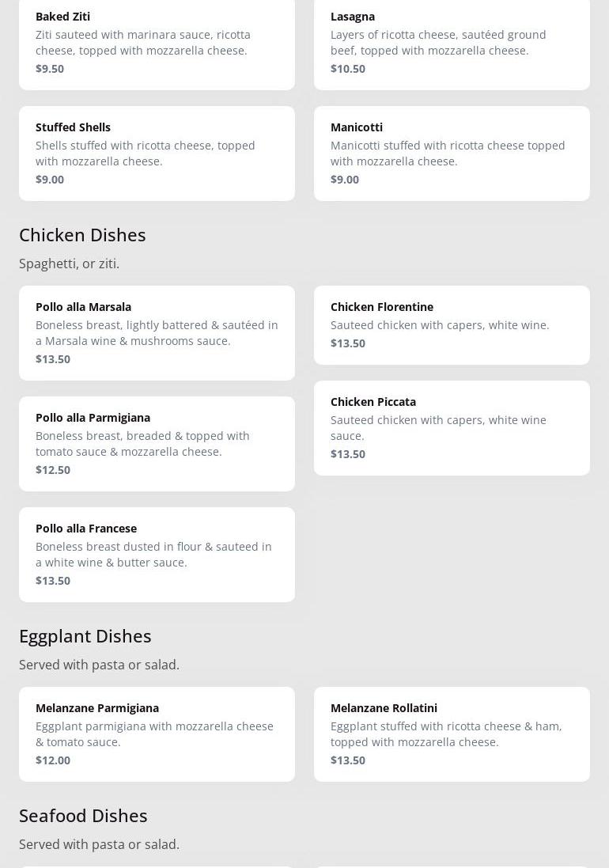
Task: Click the Eggplant Dishes section heading
Action: (x=85, y=636)
